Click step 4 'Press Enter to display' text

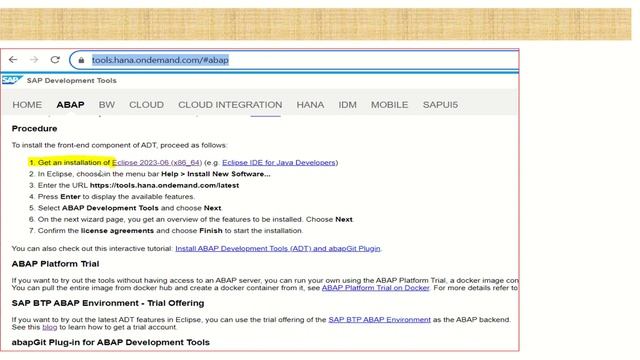pyautogui.click(x=116, y=197)
